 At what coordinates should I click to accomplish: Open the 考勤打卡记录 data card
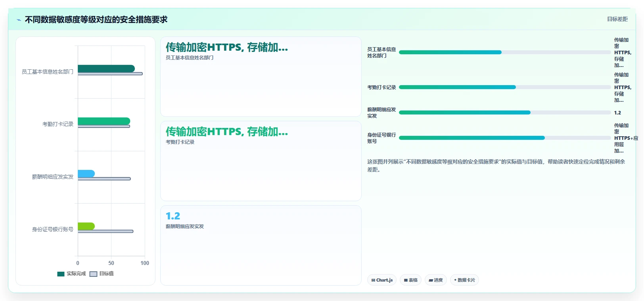click(261, 161)
